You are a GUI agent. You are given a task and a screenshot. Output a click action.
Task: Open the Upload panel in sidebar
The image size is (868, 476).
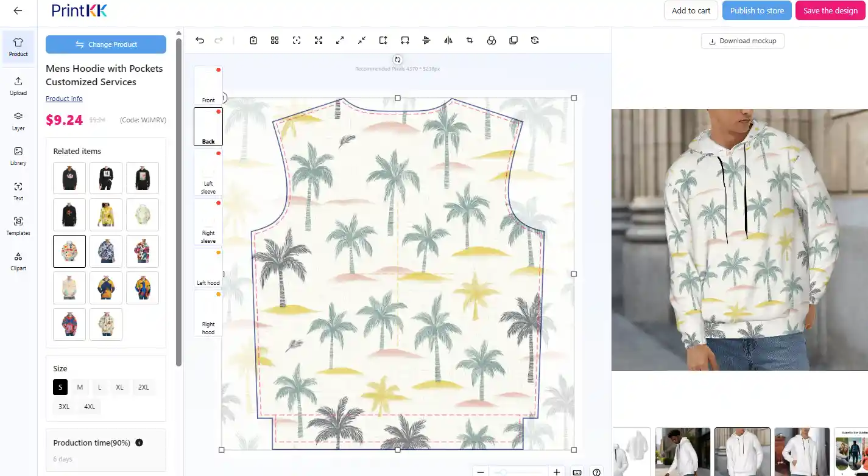point(18,86)
